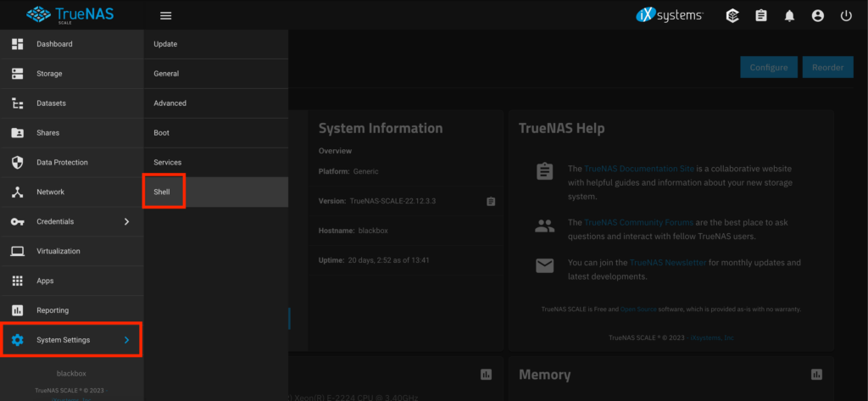Copy the TrueNAS version to the clipboard

pos(491,201)
